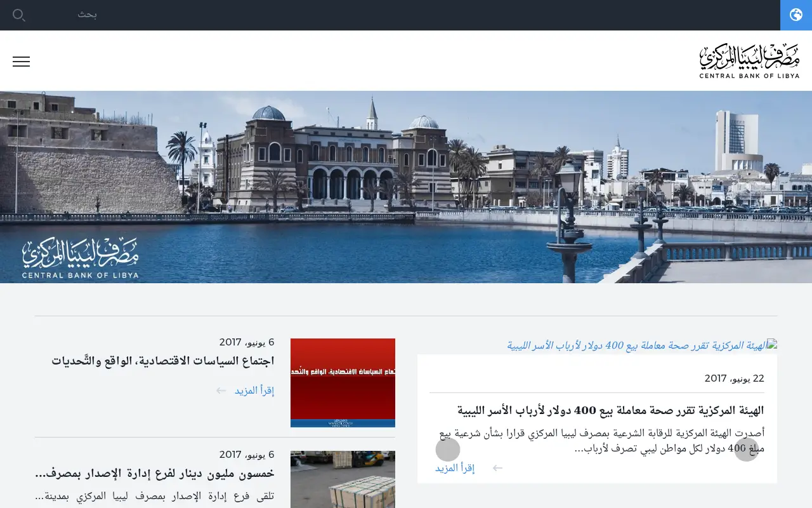812x508 pixels.
Task: Click the 6 يونيو، 2017 date above economic policies headline
Action: point(247,342)
